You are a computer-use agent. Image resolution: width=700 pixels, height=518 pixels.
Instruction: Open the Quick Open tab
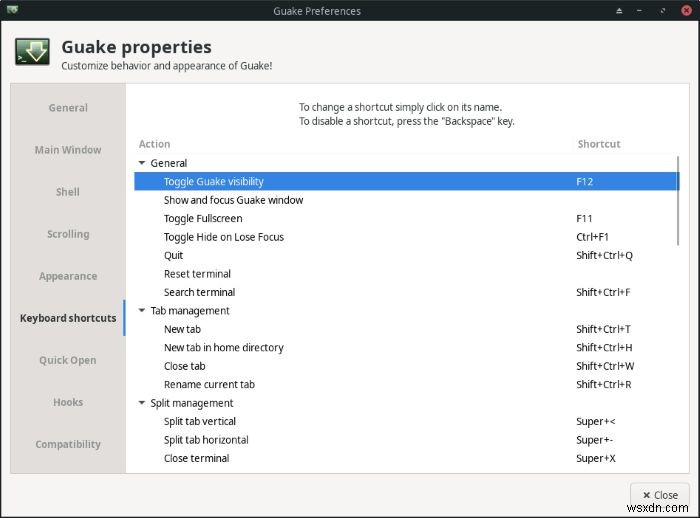68,360
